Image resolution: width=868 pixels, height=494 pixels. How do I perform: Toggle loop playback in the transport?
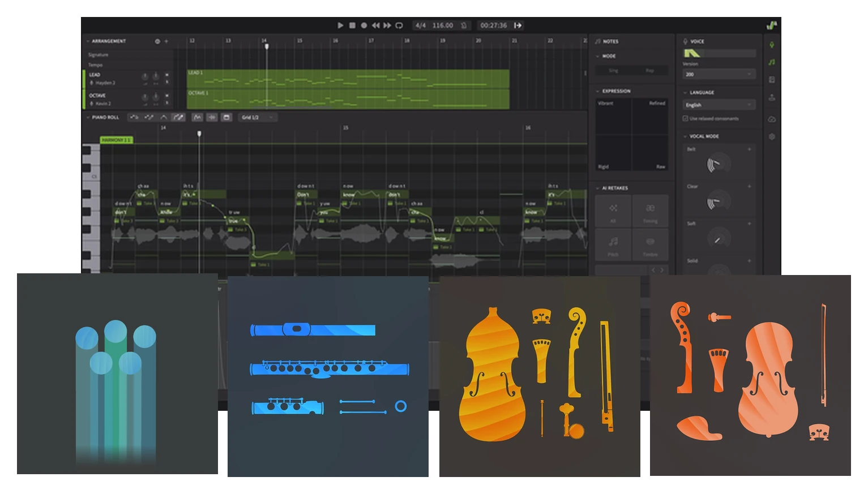click(x=399, y=25)
